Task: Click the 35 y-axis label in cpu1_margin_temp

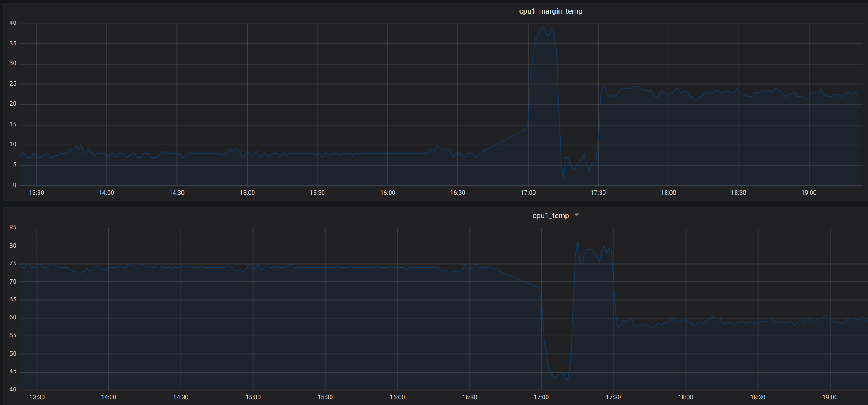Action: click(13, 43)
